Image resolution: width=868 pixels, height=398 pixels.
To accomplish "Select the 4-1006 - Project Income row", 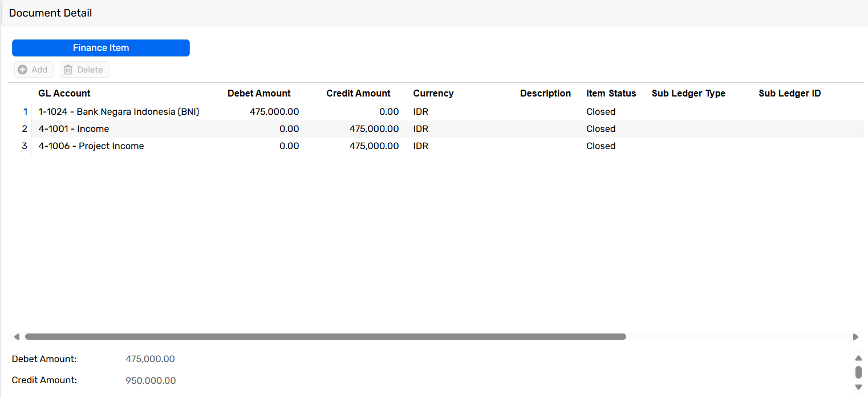I will pyautogui.click(x=91, y=146).
